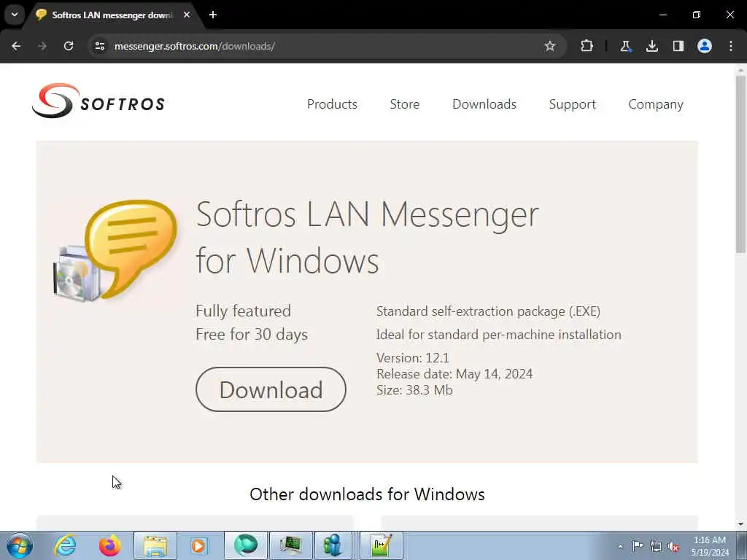Open Windows Media Player taskbar icon
This screenshot has width=747, height=560.
point(198,545)
